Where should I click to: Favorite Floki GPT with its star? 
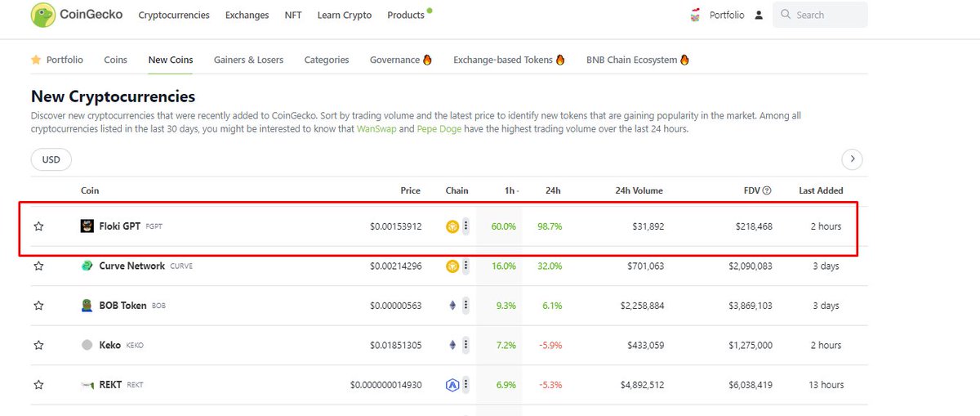click(x=38, y=226)
